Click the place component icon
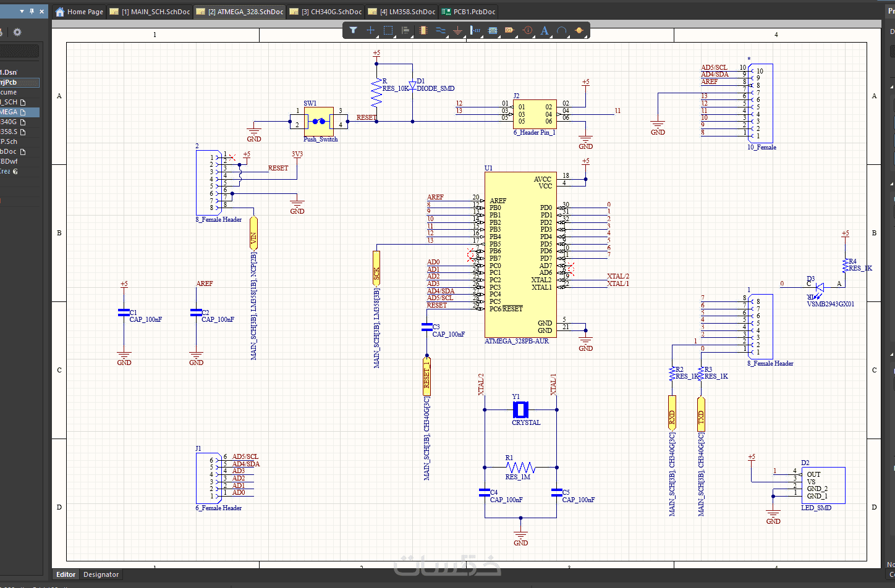This screenshot has width=895, height=588. [x=423, y=30]
